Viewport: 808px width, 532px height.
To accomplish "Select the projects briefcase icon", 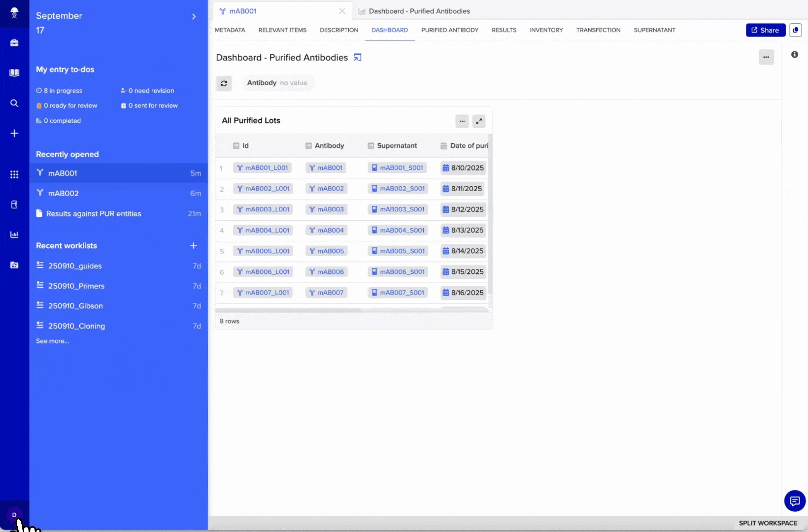I will click(x=14, y=43).
